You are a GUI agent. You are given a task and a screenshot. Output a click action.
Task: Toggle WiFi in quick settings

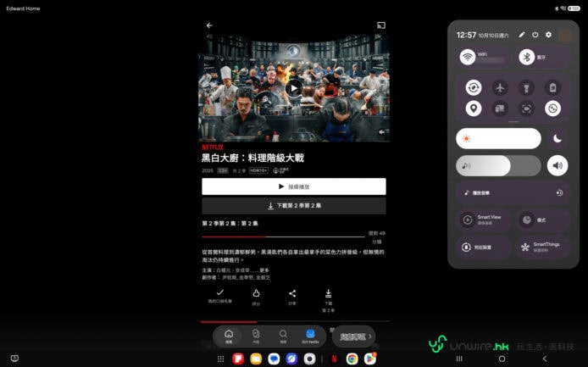468,57
